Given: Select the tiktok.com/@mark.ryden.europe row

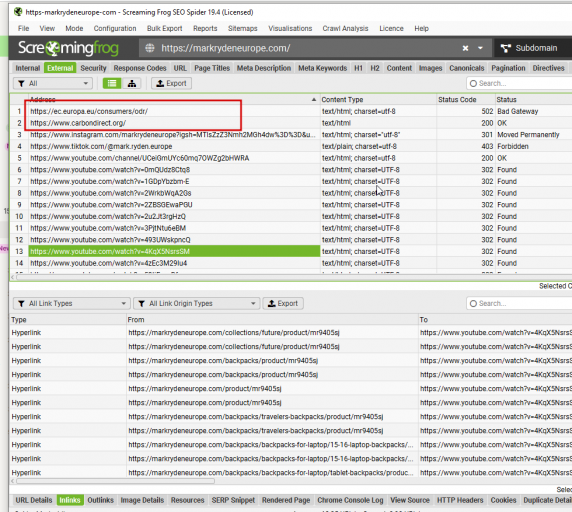Looking at the screenshot, I should (101, 146).
